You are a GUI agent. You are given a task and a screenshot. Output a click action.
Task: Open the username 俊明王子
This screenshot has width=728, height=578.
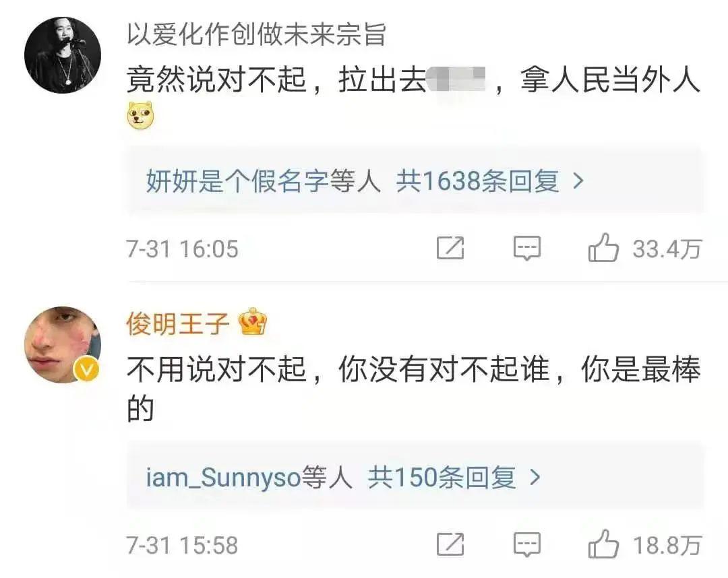pyautogui.click(x=177, y=324)
